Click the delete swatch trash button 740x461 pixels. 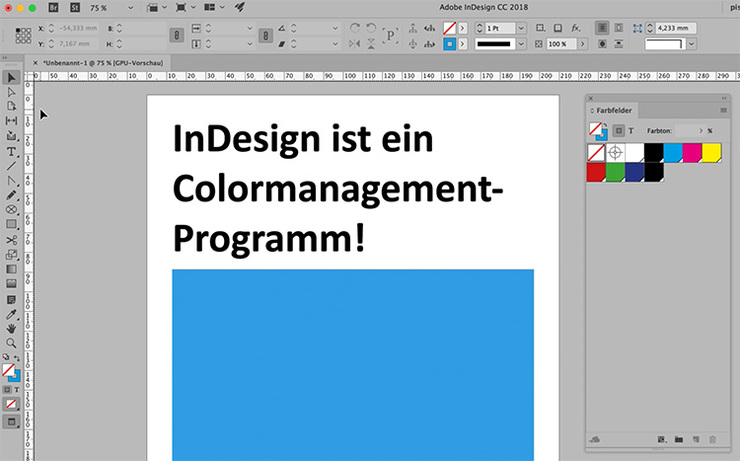point(712,439)
